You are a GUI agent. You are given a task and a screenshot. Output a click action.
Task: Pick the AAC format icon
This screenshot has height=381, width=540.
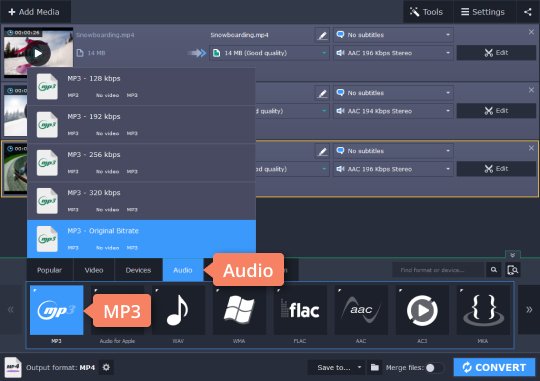tap(361, 310)
